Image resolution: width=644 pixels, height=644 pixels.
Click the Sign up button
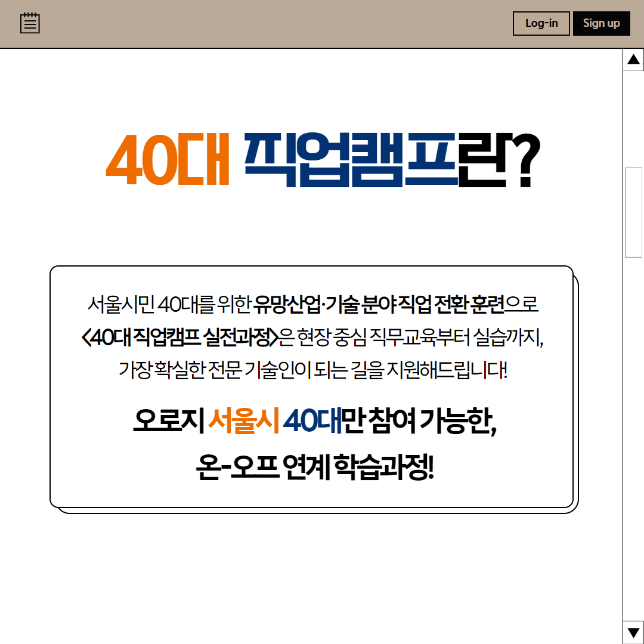point(601,23)
